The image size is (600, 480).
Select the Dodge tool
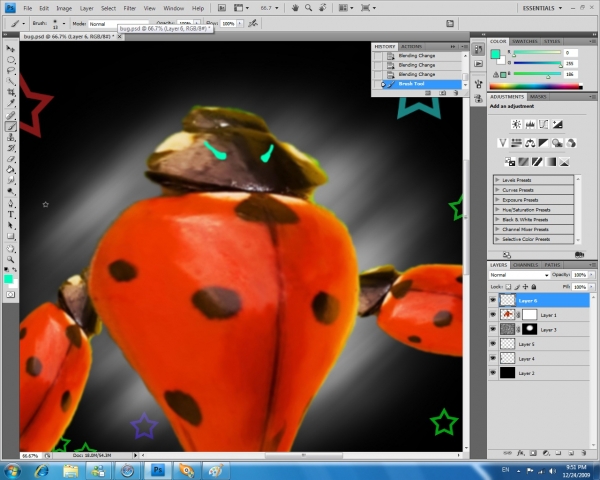tap(10, 191)
